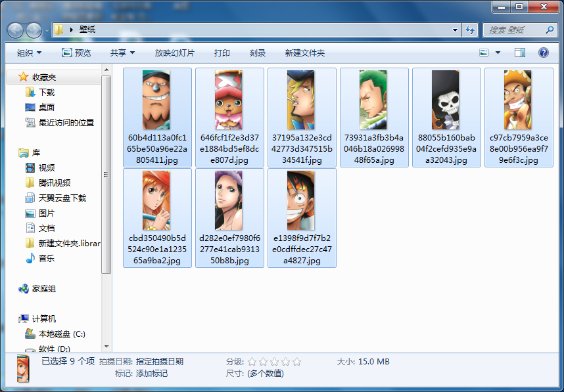Click the refresh button beside address bar
Viewport: 564px width, 392px height.
click(x=470, y=30)
